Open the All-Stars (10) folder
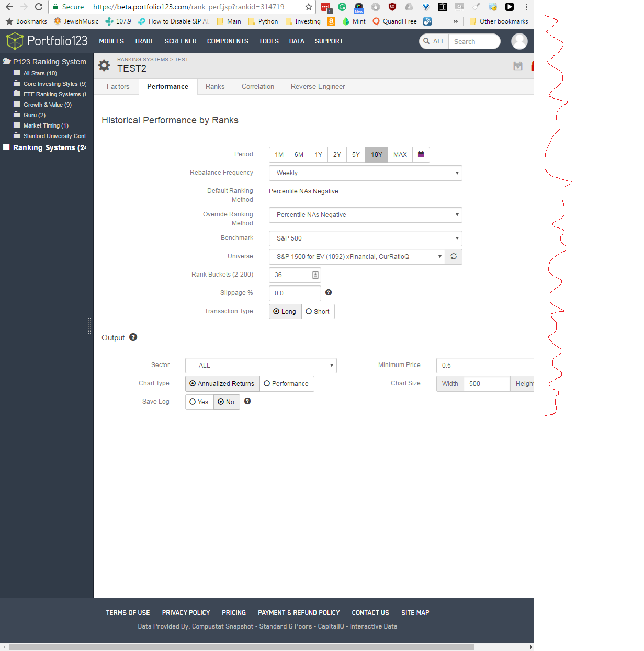Viewport: 644px width, 651px height. (36, 73)
